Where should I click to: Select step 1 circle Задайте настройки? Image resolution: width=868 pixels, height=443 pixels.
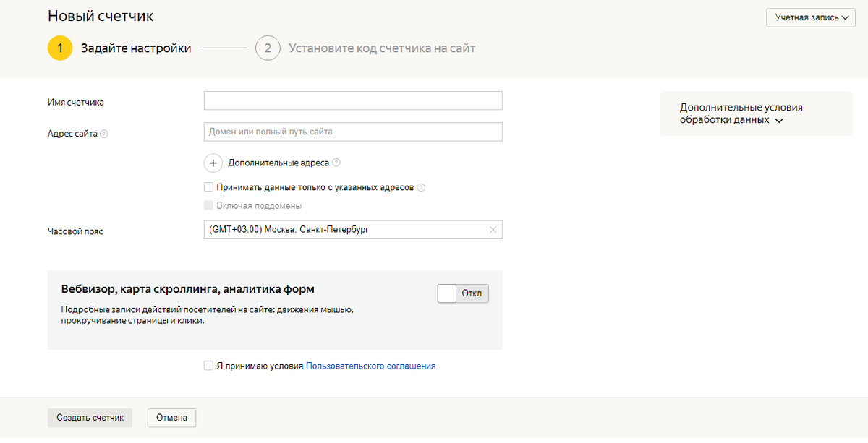click(60, 48)
